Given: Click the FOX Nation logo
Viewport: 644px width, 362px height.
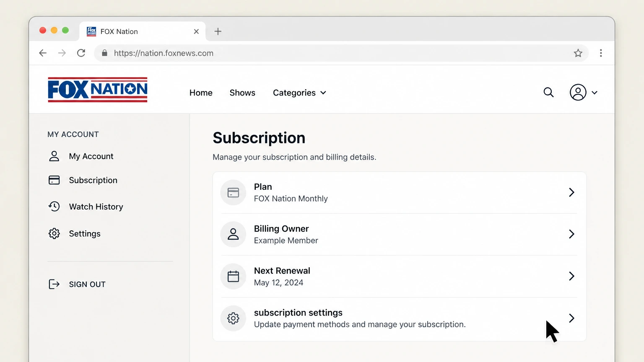Looking at the screenshot, I should 98,90.
